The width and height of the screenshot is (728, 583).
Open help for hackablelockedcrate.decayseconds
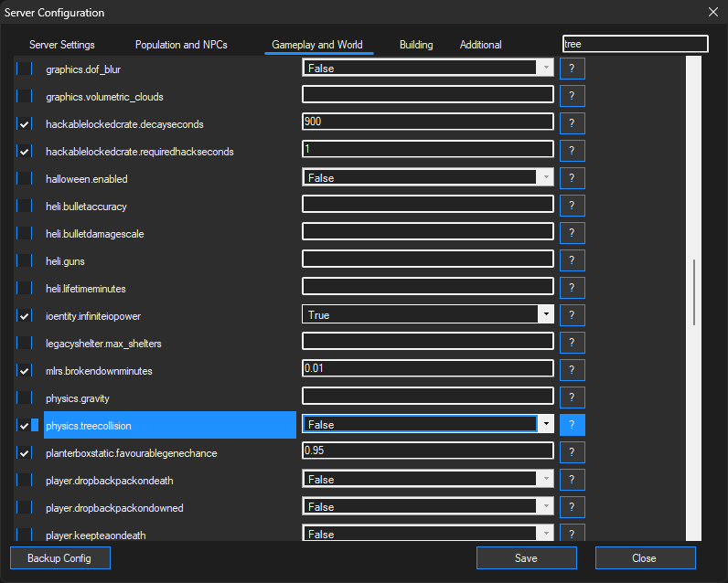tap(572, 123)
